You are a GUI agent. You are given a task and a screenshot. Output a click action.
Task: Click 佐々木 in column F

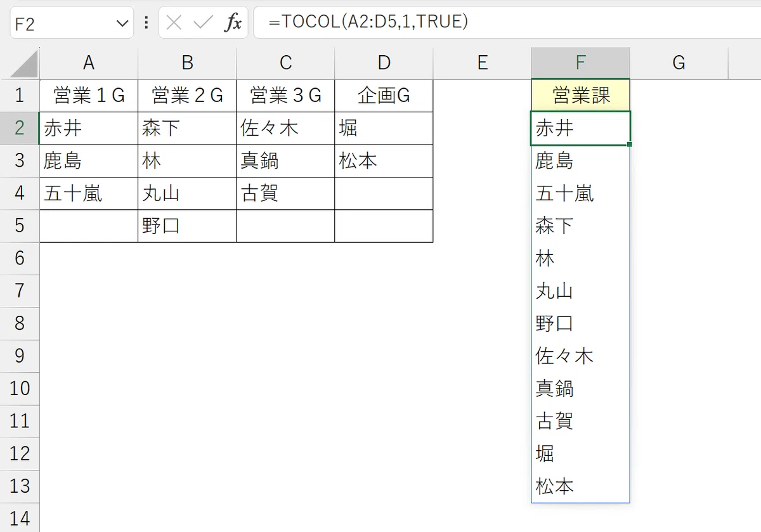(580, 356)
